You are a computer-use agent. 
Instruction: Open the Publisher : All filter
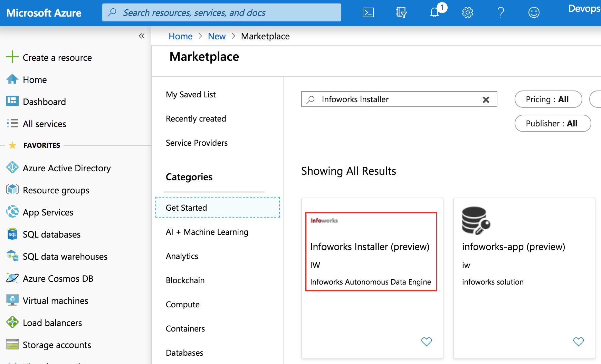pyautogui.click(x=553, y=123)
